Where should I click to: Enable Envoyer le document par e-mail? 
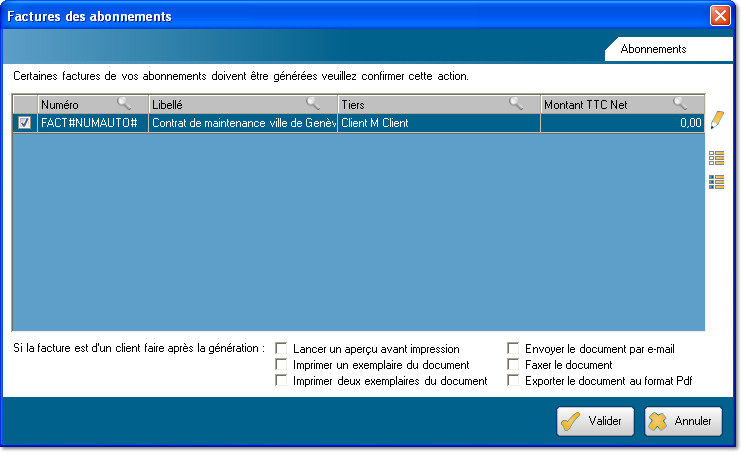(x=513, y=349)
